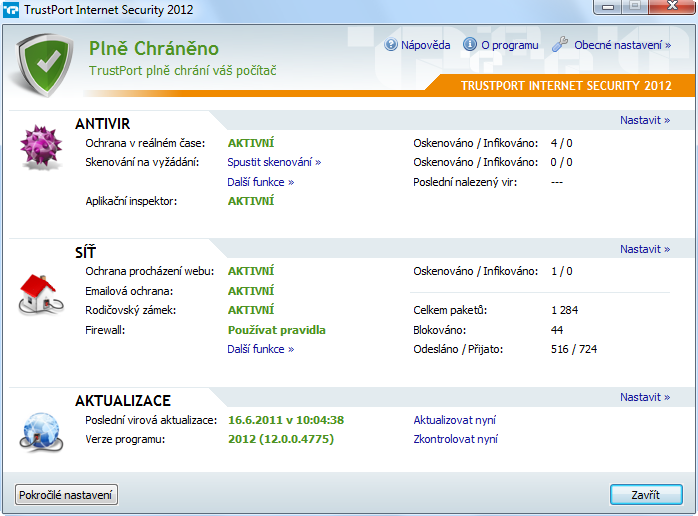Click TrustPort plně chrání váš počítač text
Screen dimensions: 698x516
(183, 70)
